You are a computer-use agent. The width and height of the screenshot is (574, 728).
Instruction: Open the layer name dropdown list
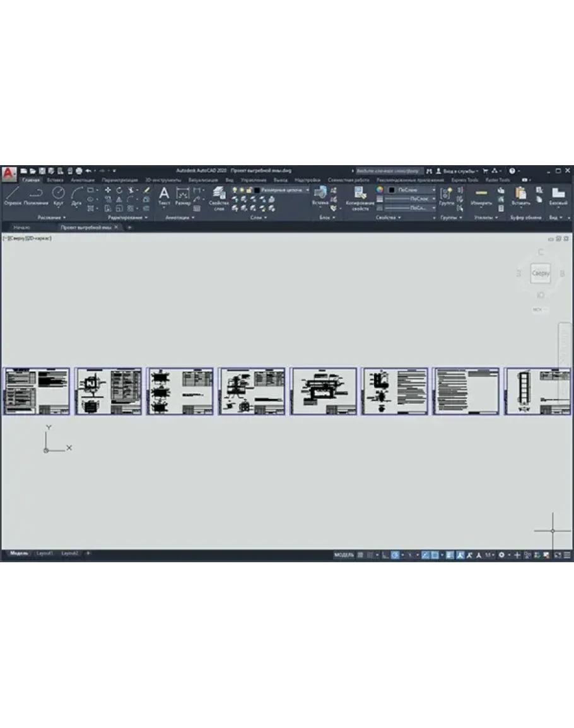(x=285, y=189)
